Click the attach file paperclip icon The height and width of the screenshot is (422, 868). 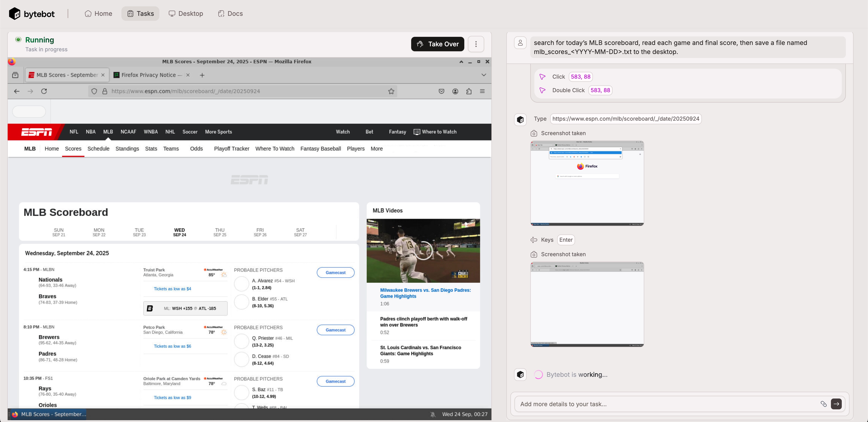tap(823, 404)
